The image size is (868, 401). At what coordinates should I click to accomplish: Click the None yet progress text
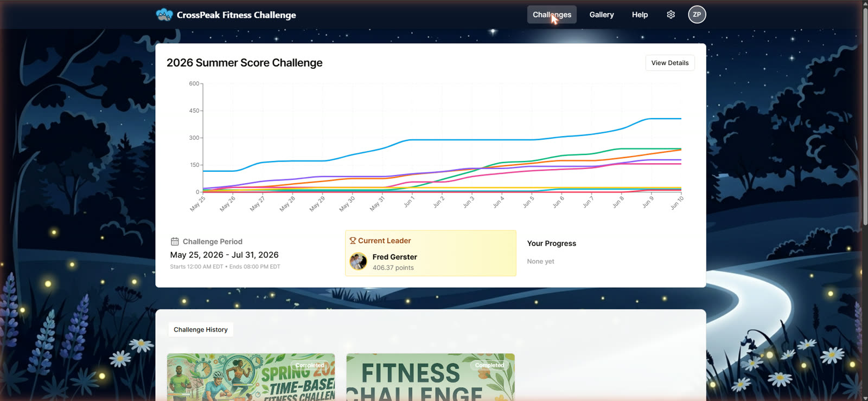click(x=541, y=261)
